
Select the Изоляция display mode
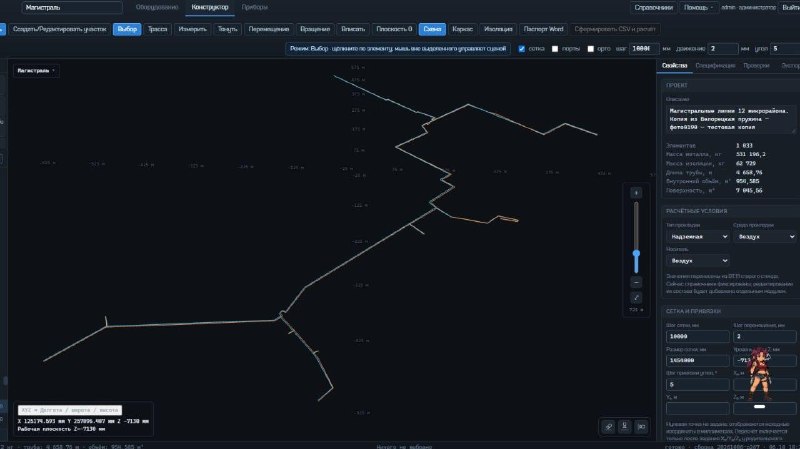coord(498,29)
